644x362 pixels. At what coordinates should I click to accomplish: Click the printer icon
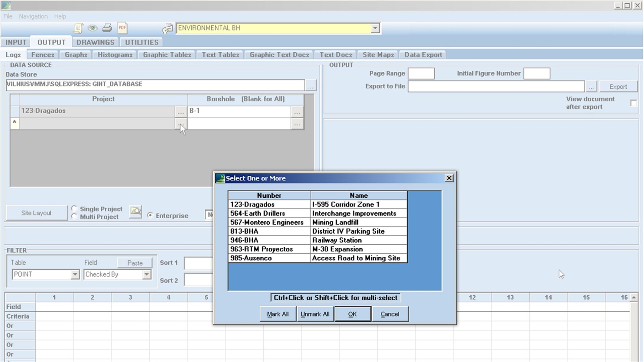click(107, 28)
